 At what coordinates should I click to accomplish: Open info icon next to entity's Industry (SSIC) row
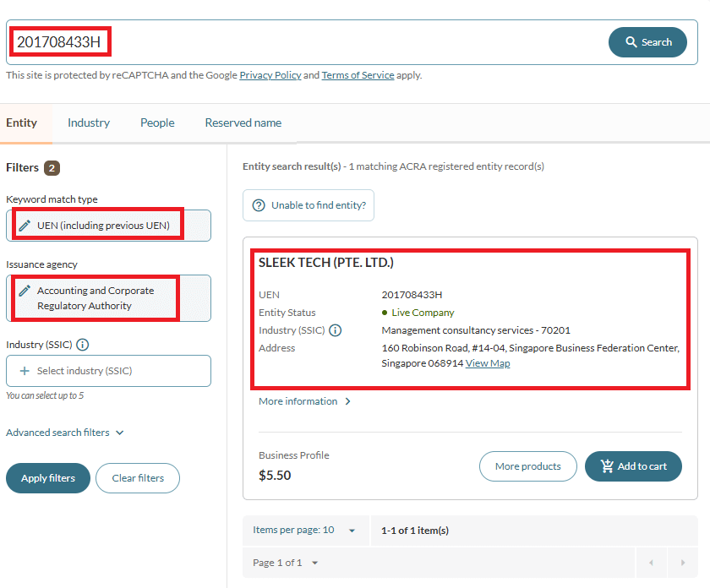335,330
